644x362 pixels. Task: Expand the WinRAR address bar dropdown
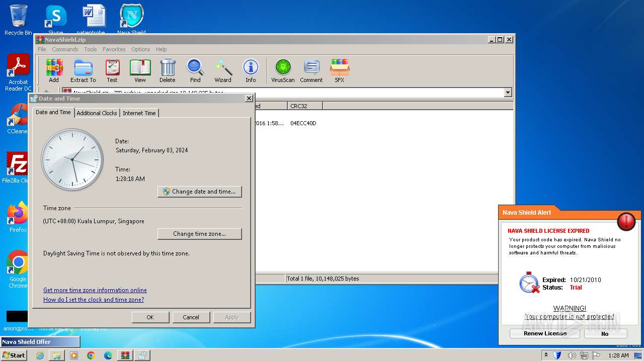point(508,93)
